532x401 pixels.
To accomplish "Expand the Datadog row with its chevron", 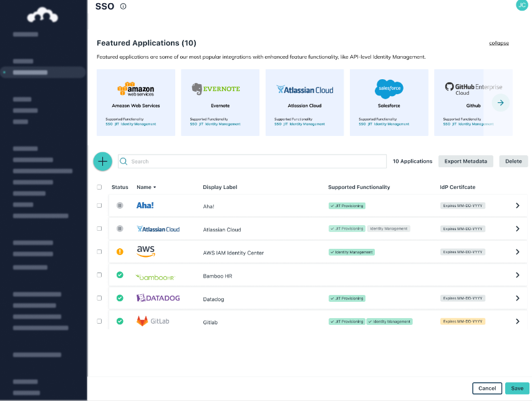I will [x=518, y=298].
